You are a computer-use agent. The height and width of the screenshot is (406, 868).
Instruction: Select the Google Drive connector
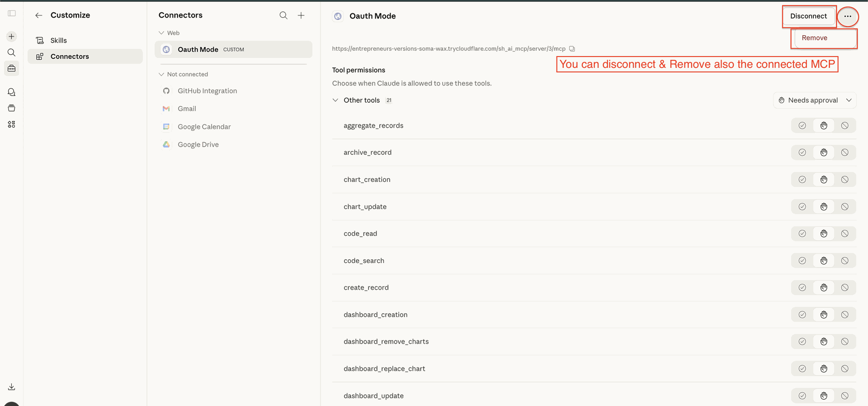(x=198, y=145)
